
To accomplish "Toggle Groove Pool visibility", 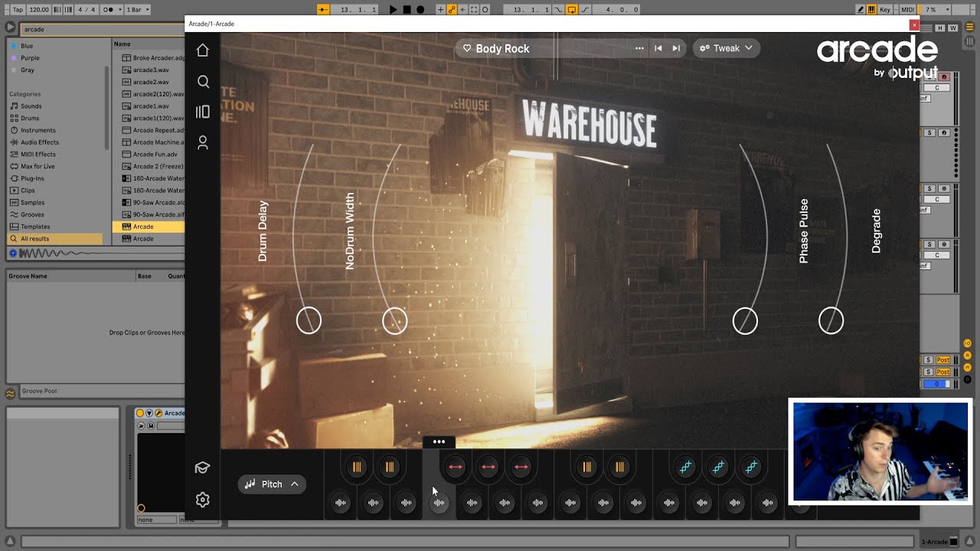I will coord(10,393).
